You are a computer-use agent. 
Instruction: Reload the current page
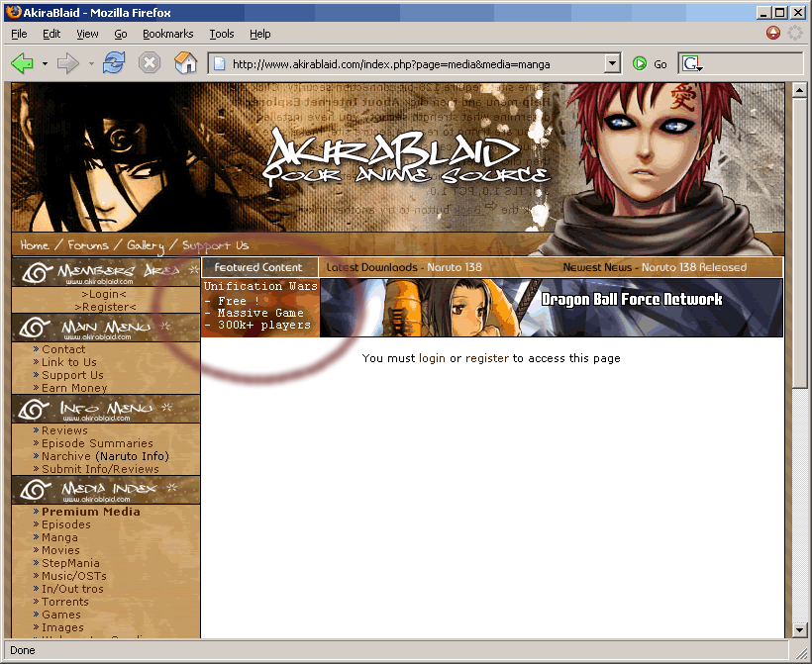coord(114,63)
